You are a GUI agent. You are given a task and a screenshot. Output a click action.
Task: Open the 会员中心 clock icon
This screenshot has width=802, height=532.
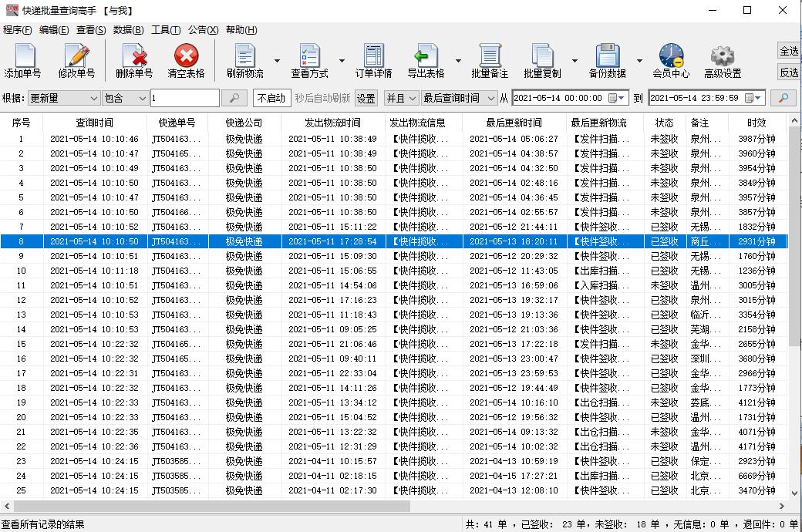pos(671,56)
